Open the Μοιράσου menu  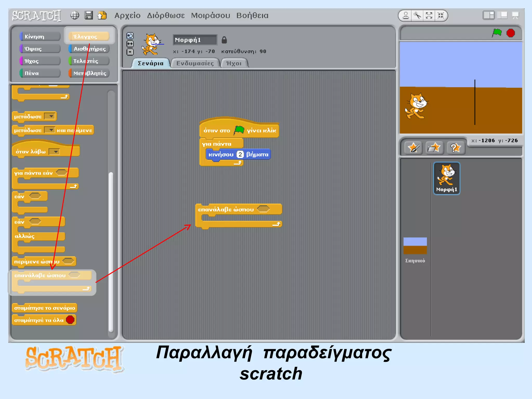(210, 16)
